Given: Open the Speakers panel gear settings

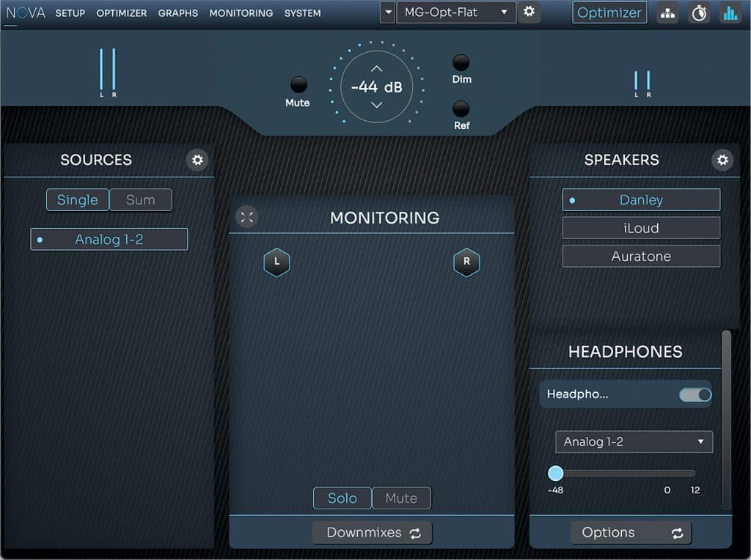Looking at the screenshot, I should pyautogui.click(x=722, y=160).
